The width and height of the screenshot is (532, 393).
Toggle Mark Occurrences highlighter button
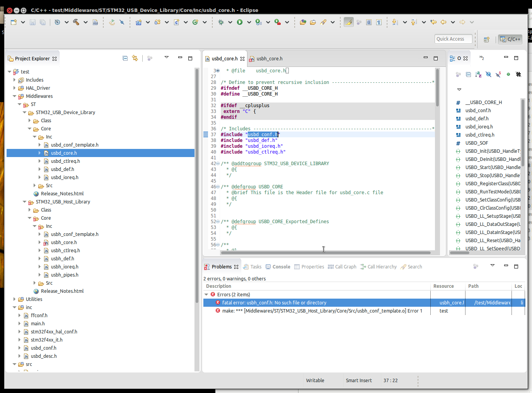[349, 22]
